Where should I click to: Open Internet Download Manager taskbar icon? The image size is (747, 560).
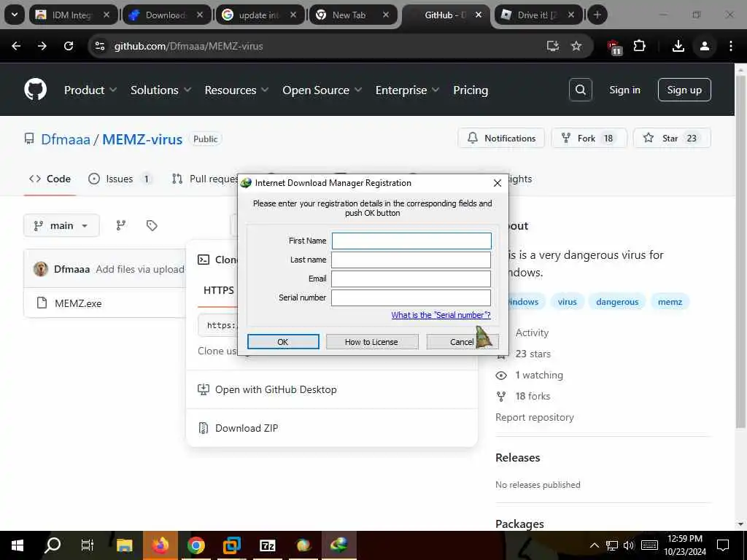point(338,545)
